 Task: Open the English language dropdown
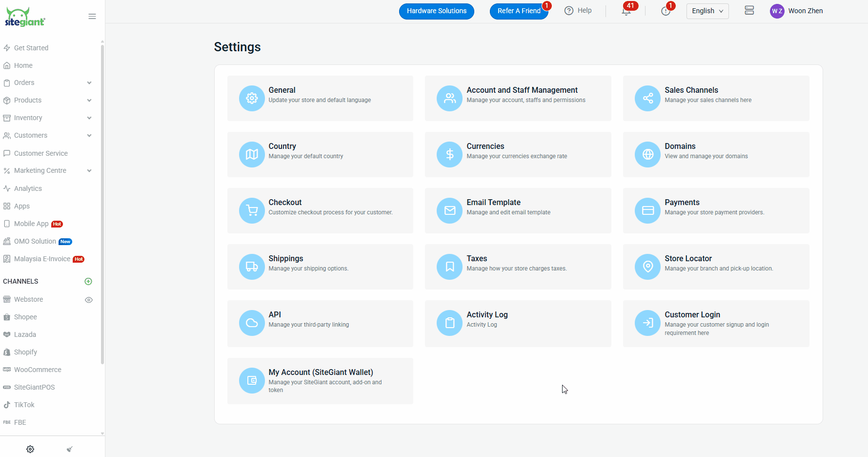point(707,11)
